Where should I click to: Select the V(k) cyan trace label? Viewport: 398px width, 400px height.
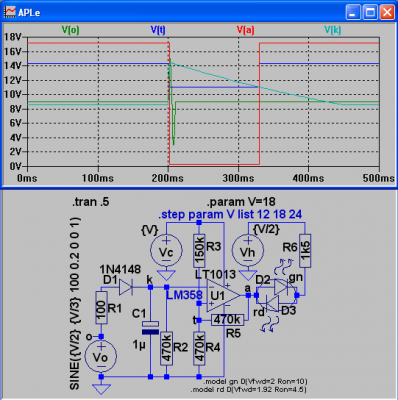(333, 30)
